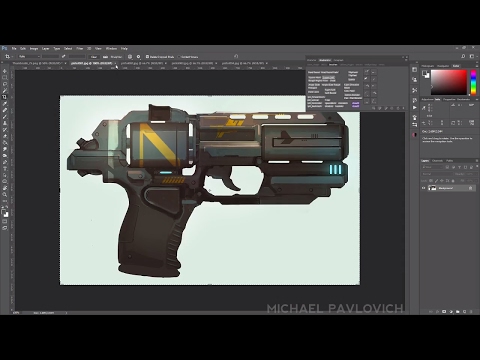
Task: Toggle Delete Cropped Pixels checkbox
Action: click(147, 57)
